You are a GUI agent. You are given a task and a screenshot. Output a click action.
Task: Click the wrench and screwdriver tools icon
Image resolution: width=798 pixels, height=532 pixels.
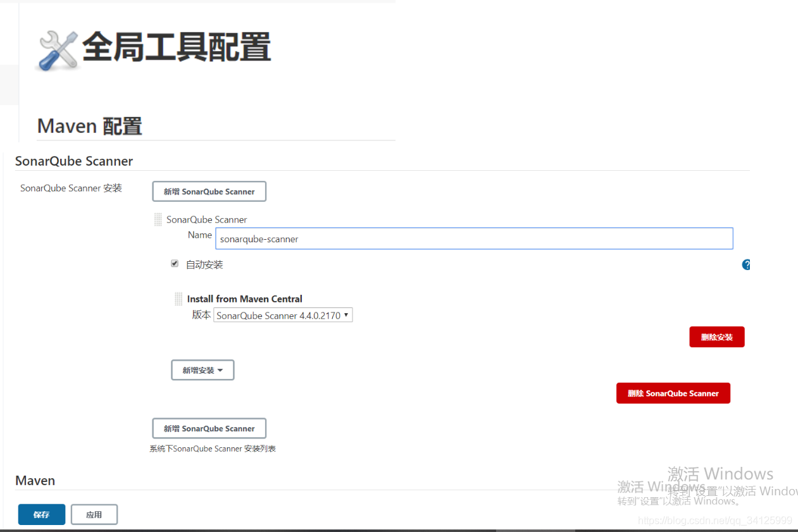pyautogui.click(x=58, y=49)
